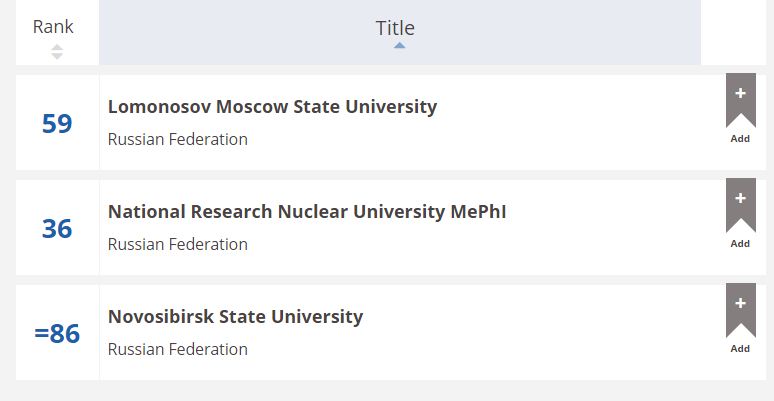The width and height of the screenshot is (774, 401).
Task: Sort Rank ascending with the up arrow
Action: 57,47
